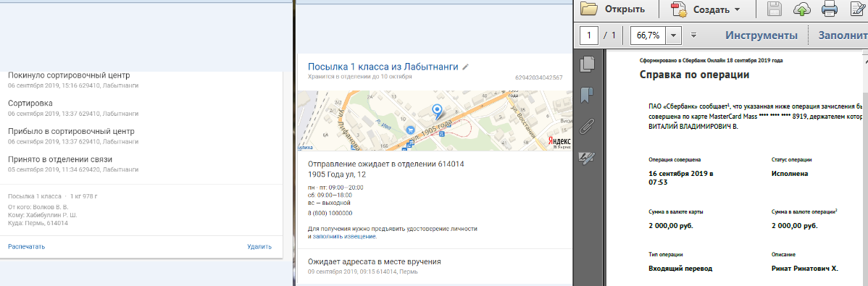Open the Яндекс logo link on the map
Image resolution: width=868 pixels, height=286 pixels.
[559, 141]
